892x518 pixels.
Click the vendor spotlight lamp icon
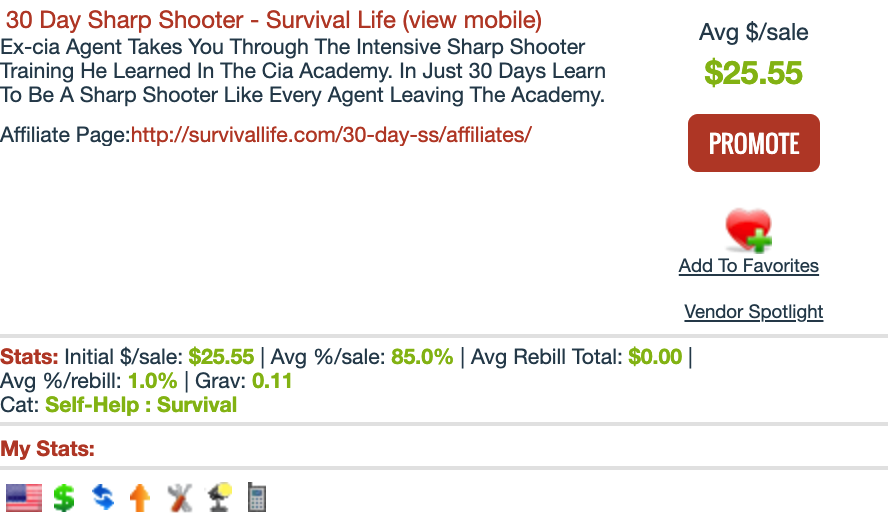point(220,498)
